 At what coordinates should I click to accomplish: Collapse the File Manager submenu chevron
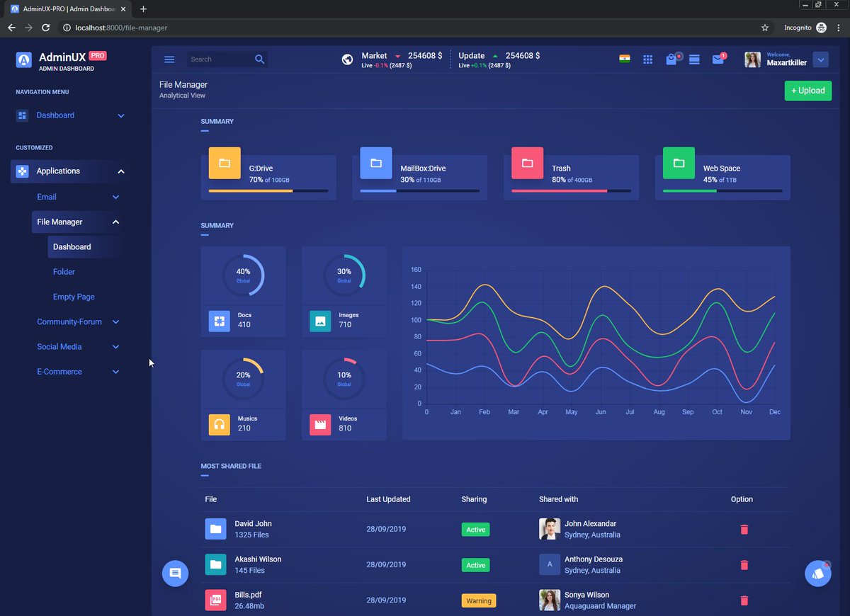(x=115, y=222)
